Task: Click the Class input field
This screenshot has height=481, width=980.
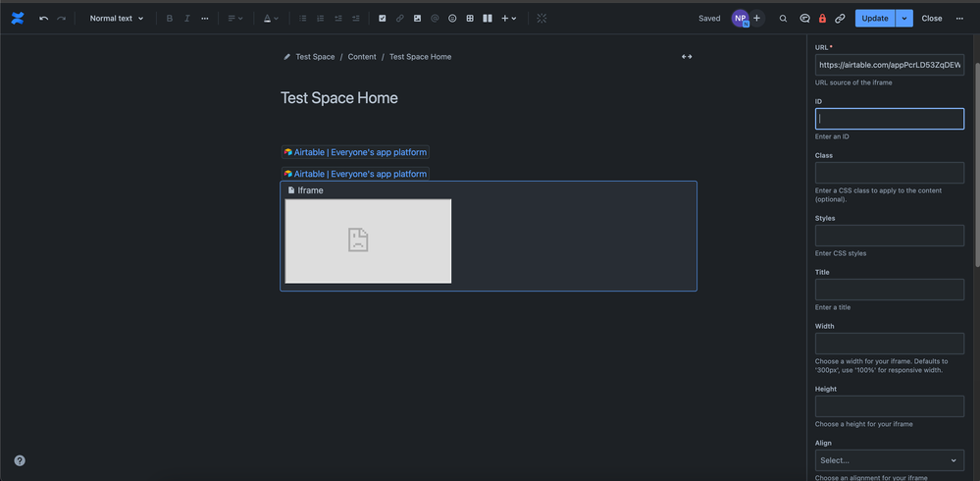Action: [890, 173]
